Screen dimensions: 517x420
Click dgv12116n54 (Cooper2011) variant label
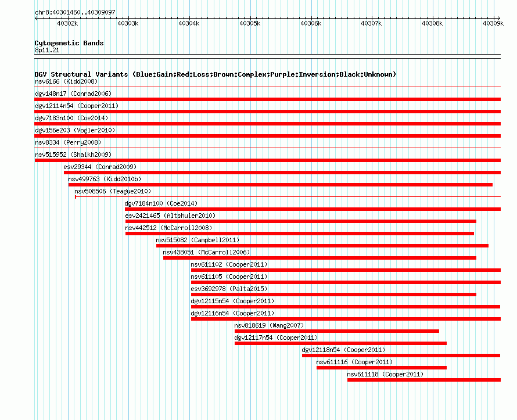232,313
